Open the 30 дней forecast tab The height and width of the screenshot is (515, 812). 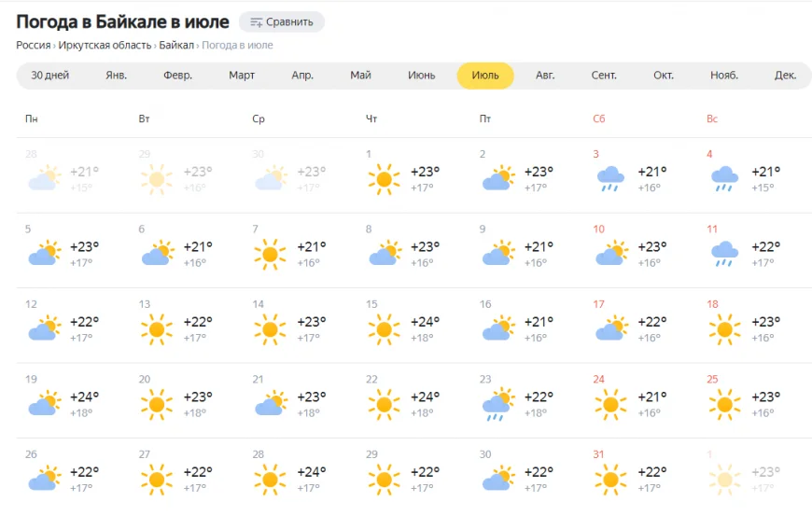tap(49, 76)
